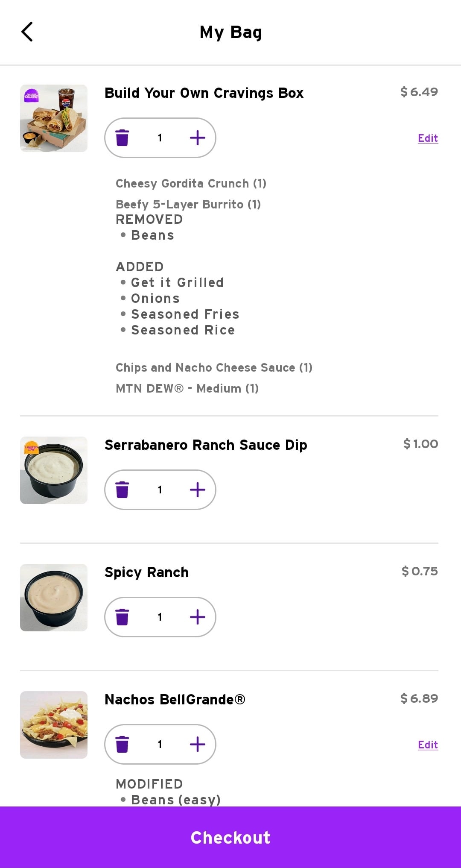Delete Nachos BellGrande from bag
Image resolution: width=461 pixels, height=868 pixels.
point(122,744)
